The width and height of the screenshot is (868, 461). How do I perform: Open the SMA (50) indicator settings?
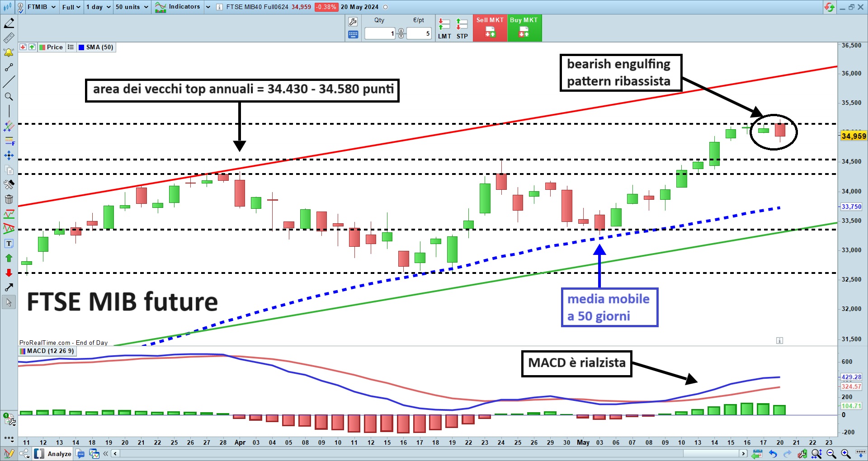coord(99,47)
